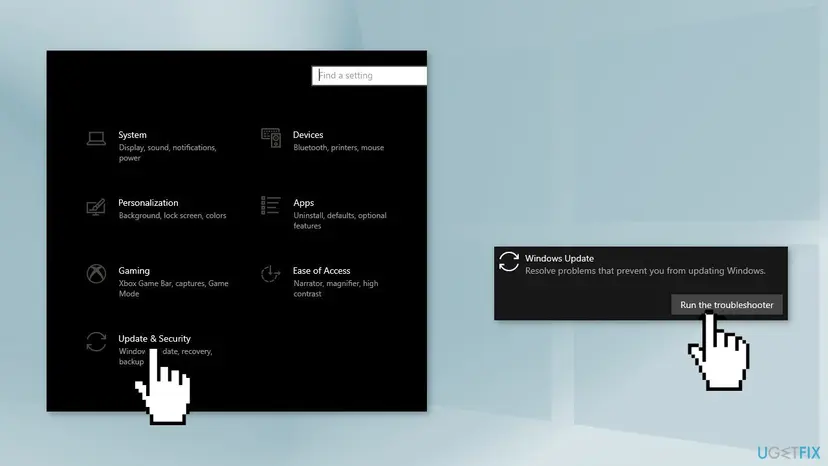Click the 'Narrator, magnifier, high contrast' description
This screenshot has width=828, height=466.
[335, 288]
